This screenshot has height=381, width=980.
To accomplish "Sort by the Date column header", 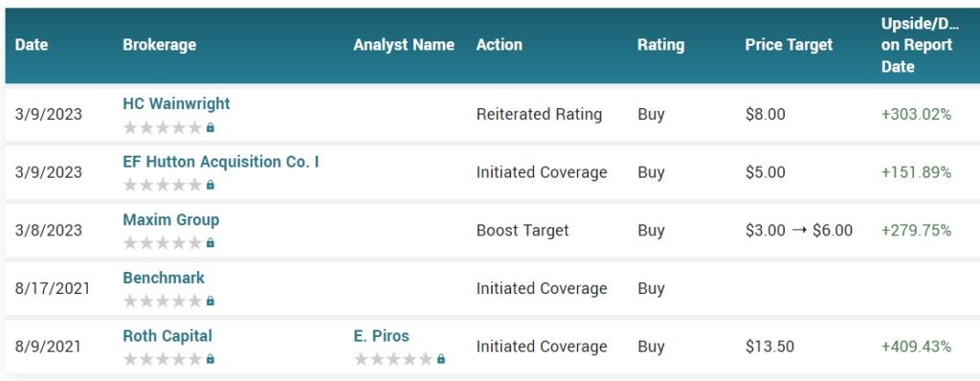I will (32, 45).
